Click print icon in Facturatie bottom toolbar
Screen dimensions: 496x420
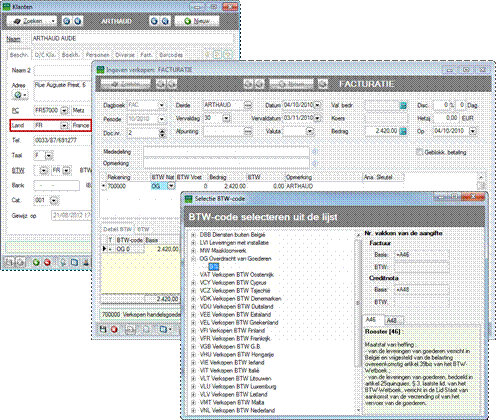[130, 329]
